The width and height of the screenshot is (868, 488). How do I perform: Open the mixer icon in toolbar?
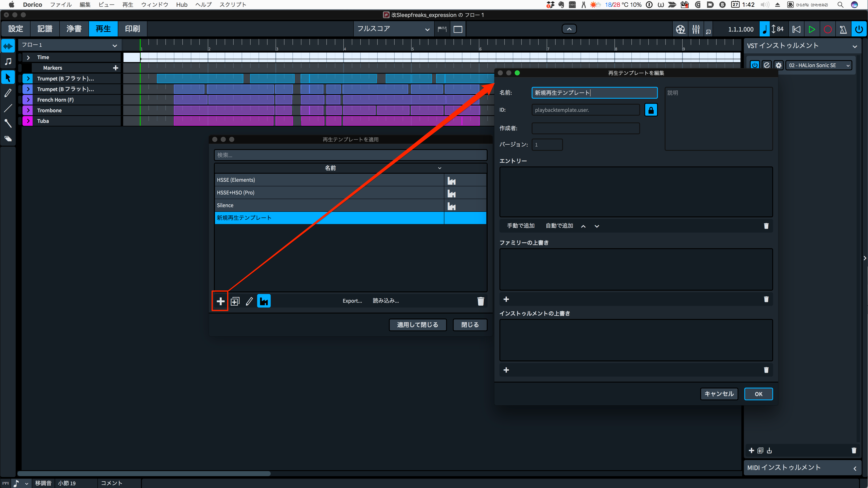tap(695, 29)
